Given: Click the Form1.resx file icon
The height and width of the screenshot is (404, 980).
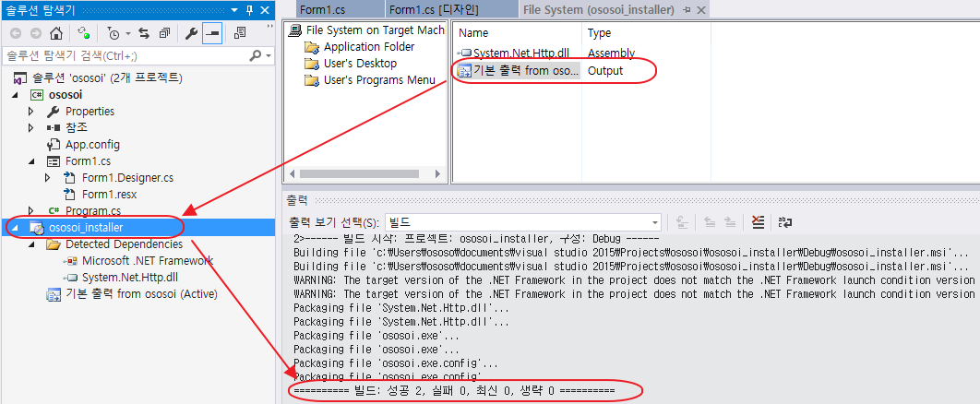Looking at the screenshot, I should tap(70, 195).
